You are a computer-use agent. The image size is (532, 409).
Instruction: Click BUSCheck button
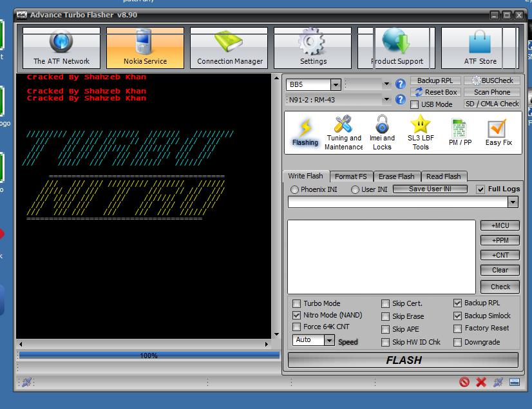(x=492, y=81)
